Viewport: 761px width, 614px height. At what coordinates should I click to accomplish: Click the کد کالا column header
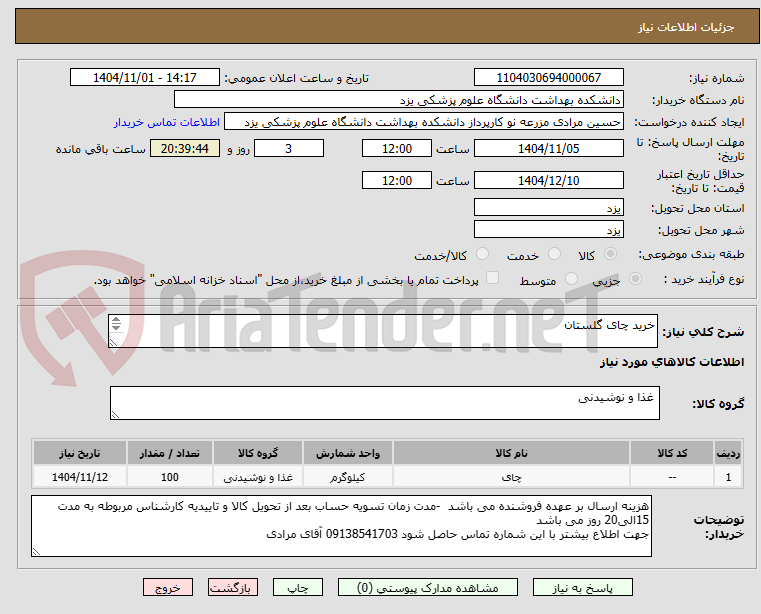[x=672, y=453]
